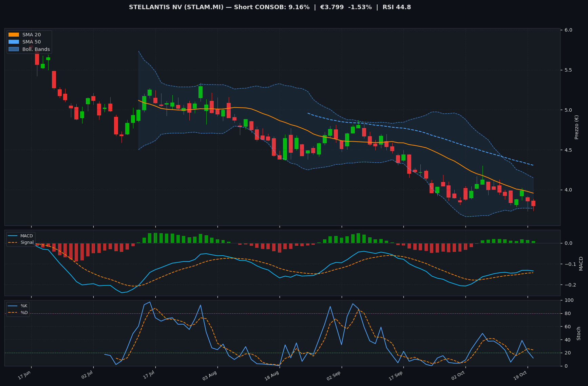Click the 17 Jun date label
588x386 pixels.
tap(24, 375)
